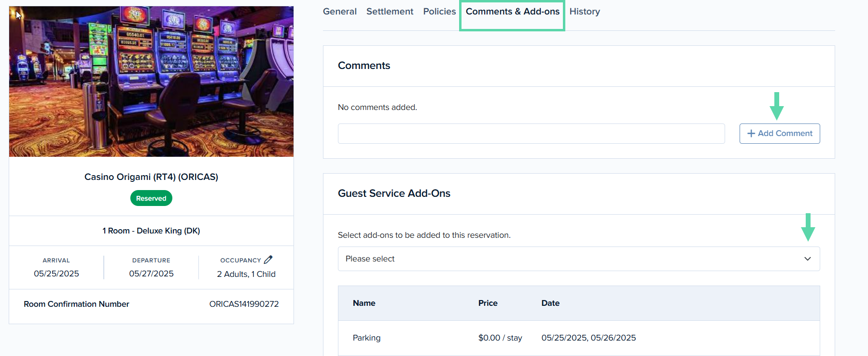
Task: Click the '1 Room - Deluxe King (DK)' text
Action: (x=151, y=231)
